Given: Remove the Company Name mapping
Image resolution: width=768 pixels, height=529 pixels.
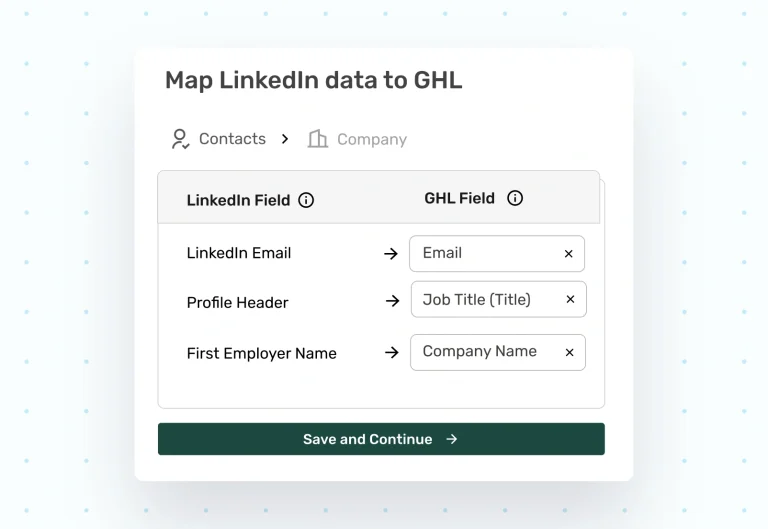Looking at the screenshot, I should [x=570, y=352].
